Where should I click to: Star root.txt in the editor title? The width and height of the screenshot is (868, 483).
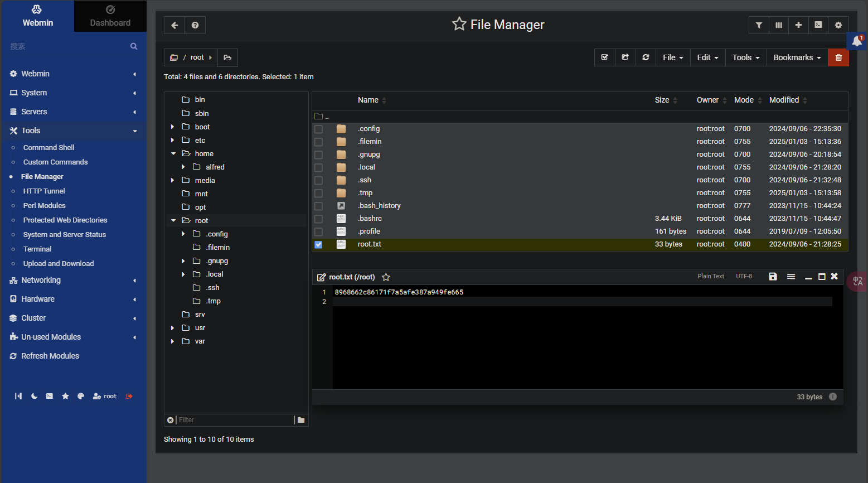point(386,277)
